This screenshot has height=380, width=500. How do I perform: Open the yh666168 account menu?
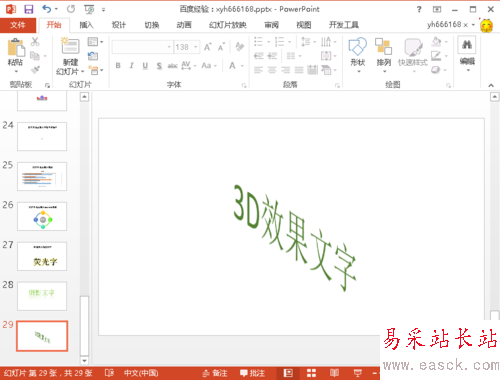pos(451,25)
